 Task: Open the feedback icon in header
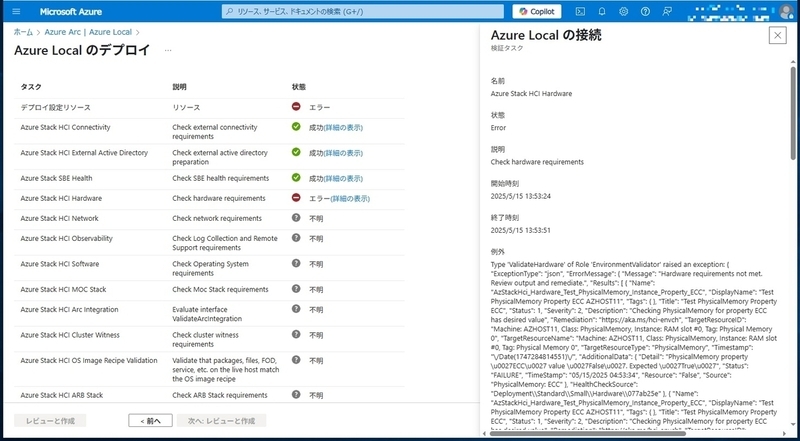[667, 11]
